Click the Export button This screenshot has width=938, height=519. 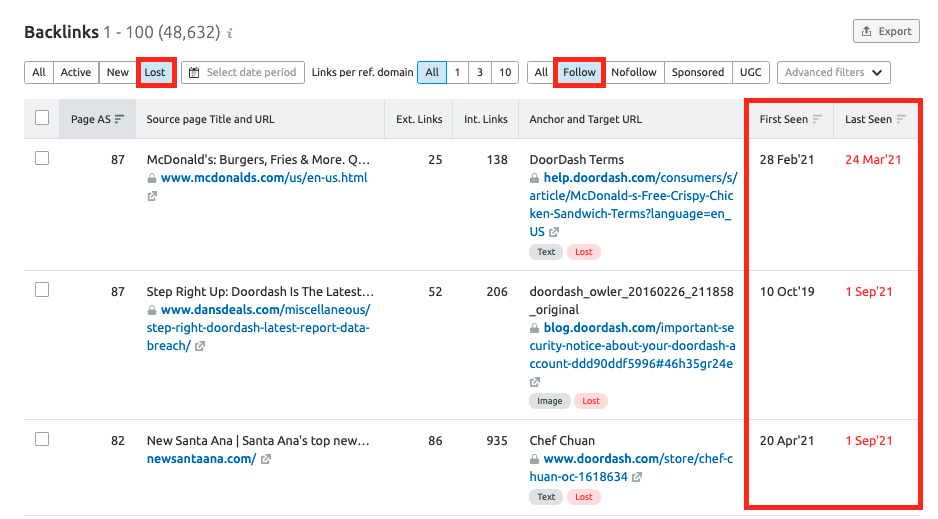click(x=885, y=31)
